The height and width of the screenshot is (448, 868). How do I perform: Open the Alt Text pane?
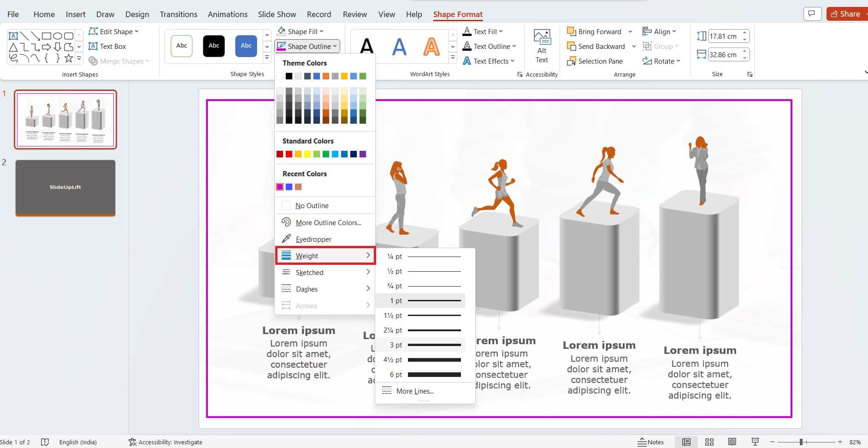coord(542,46)
